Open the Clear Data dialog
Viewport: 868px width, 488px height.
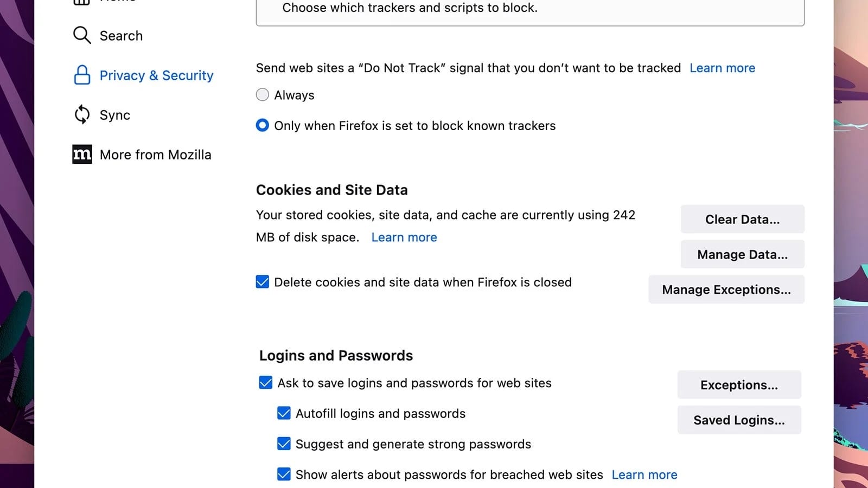pyautogui.click(x=742, y=219)
